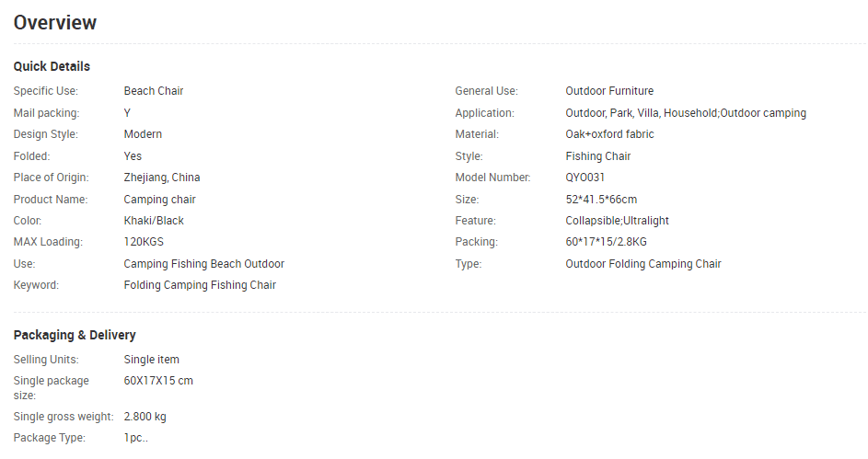Click the Zhejiang, China origin text
868x459 pixels.
tap(162, 178)
